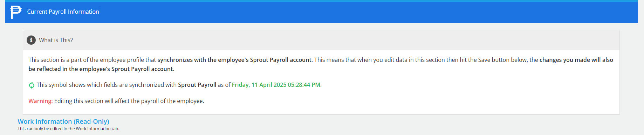Click the blue header bar's empty area
Viewport: 644px width, 135px height.
point(368,12)
